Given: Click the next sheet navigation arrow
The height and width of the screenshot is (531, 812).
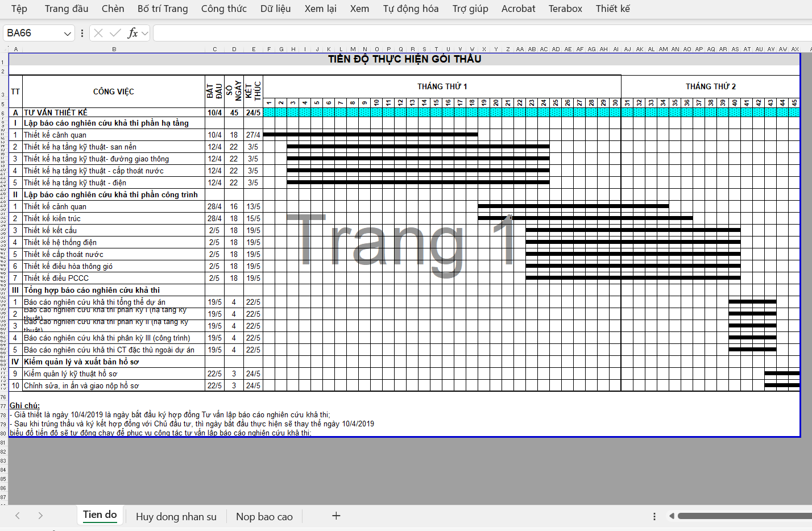Looking at the screenshot, I should pyautogui.click(x=39, y=516).
